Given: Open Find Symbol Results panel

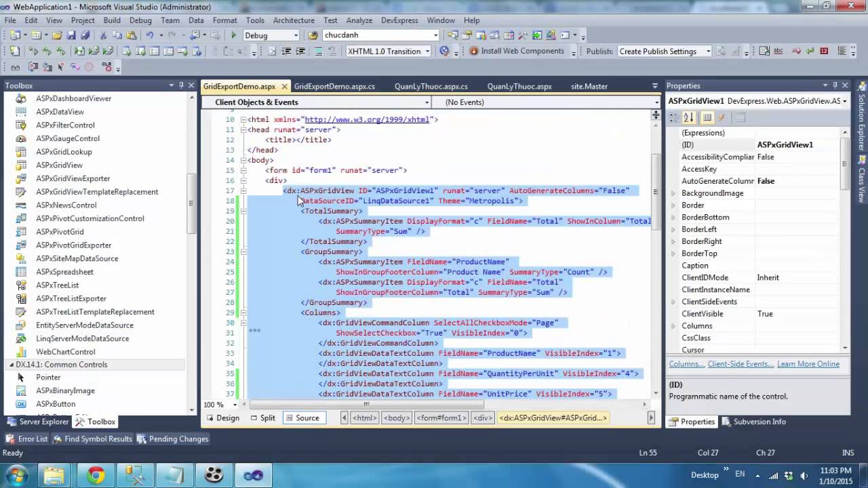Looking at the screenshot, I should click(92, 439).
